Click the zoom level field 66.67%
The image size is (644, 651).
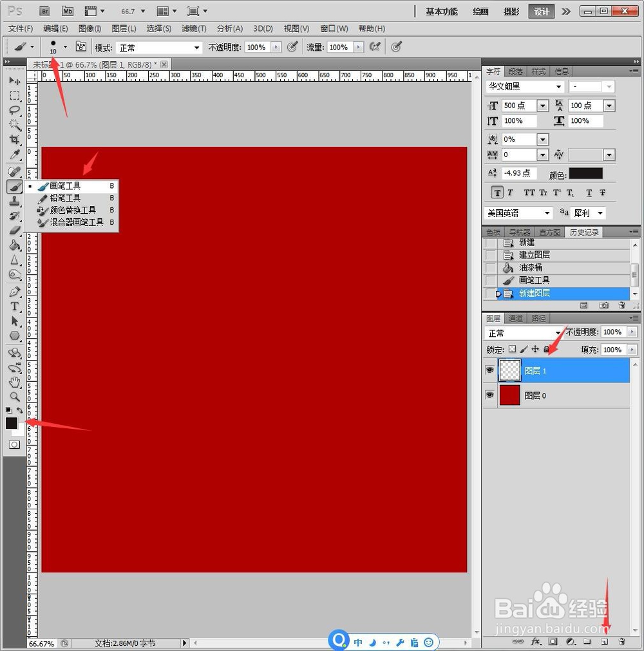(41, 644)
